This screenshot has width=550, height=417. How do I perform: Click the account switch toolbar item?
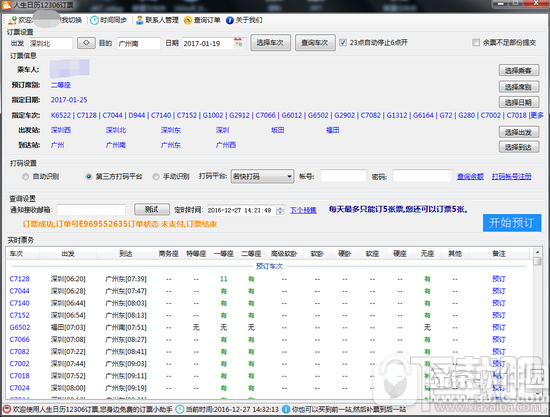(45, 20)
